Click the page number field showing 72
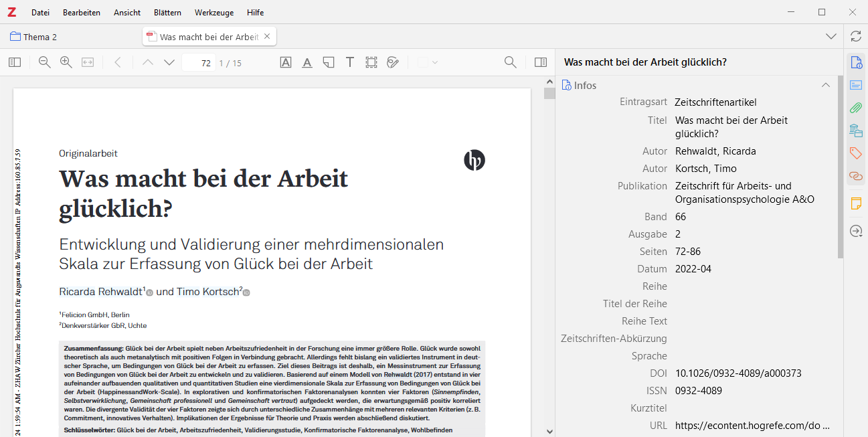The image size is (868, 437). coord(198,63)
